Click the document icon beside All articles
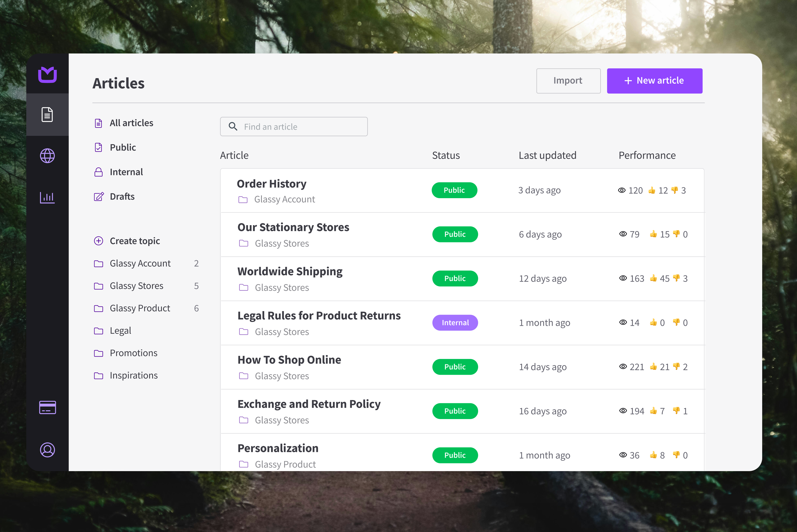 click(99, 123)
